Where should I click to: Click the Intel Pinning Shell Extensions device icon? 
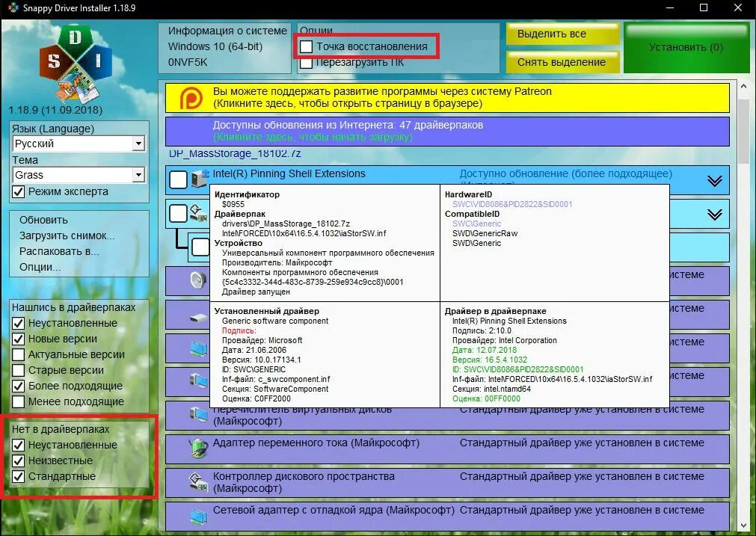point(199,179)
